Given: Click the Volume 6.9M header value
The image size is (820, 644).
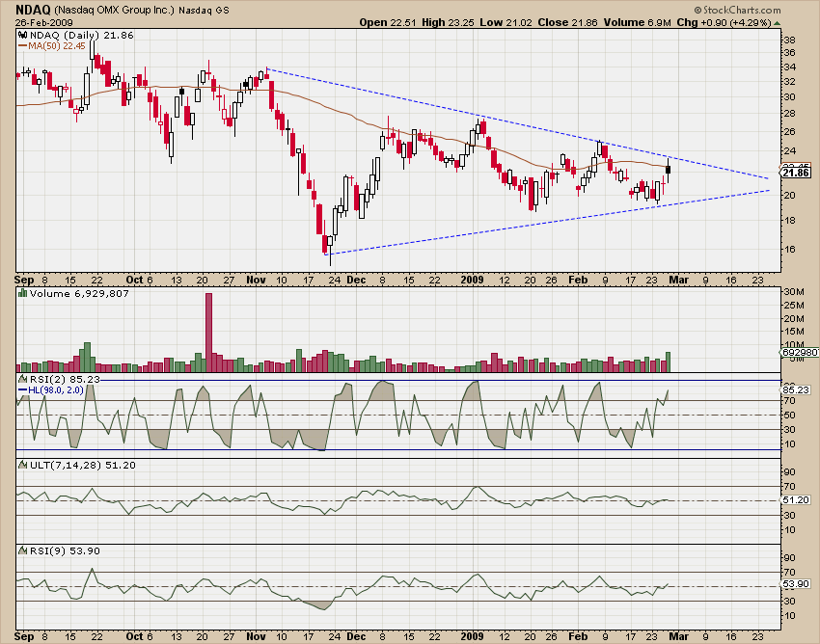Looking at the screenshot, I should 638,22.
